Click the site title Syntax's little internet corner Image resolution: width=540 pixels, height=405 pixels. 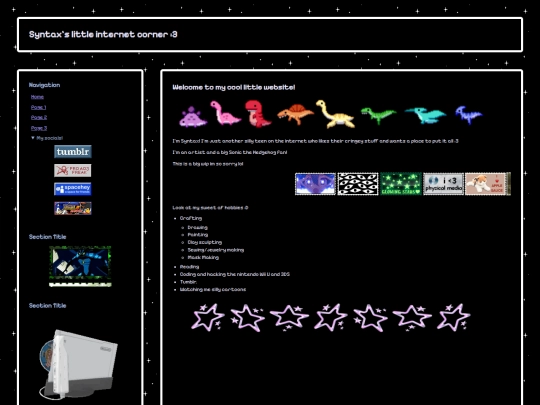coord(103,34)
